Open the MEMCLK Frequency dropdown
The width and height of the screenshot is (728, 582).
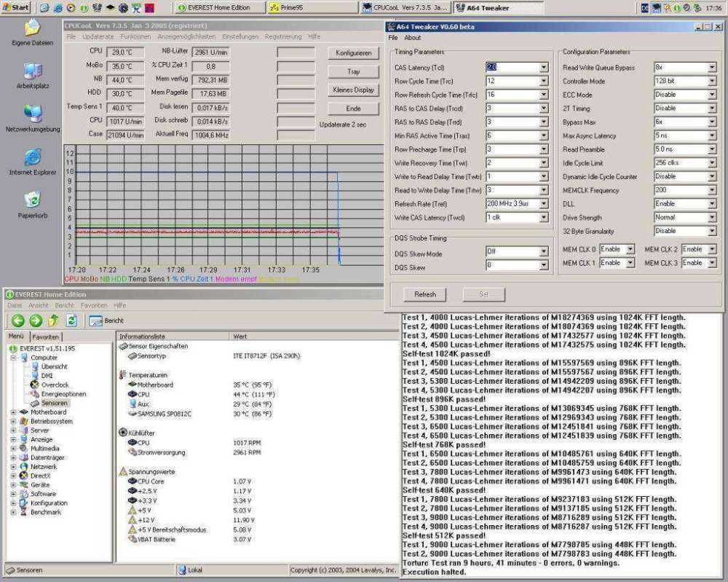point(712,190)
